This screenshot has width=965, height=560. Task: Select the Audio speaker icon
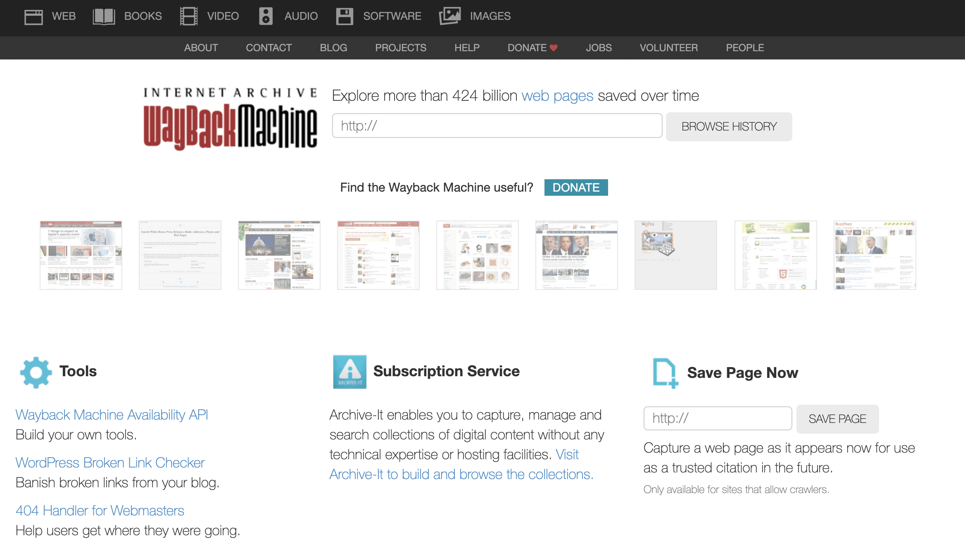[x=266, y=17]
